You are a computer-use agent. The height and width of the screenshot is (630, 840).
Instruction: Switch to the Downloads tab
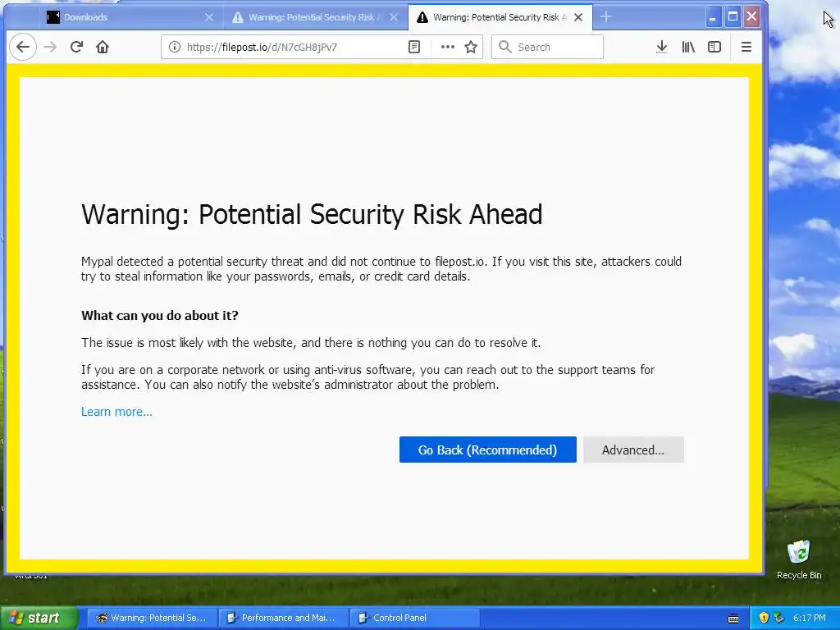pos(129,17)
